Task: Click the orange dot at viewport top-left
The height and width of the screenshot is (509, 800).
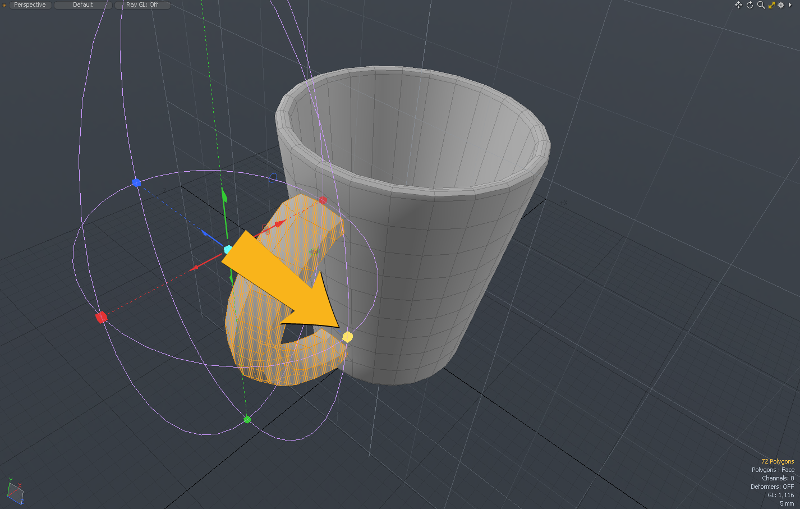Action: (x=2, y=3)
